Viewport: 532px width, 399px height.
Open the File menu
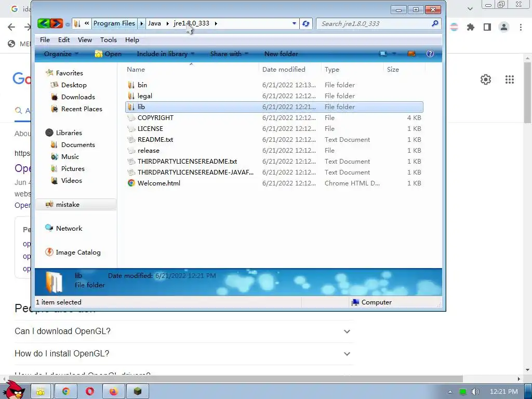45,39
